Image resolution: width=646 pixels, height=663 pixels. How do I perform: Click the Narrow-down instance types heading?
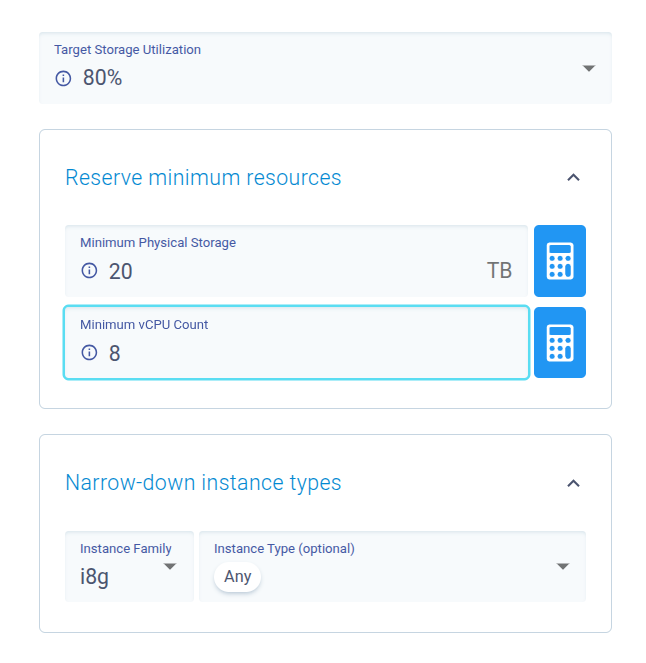[x=203, y=483]
